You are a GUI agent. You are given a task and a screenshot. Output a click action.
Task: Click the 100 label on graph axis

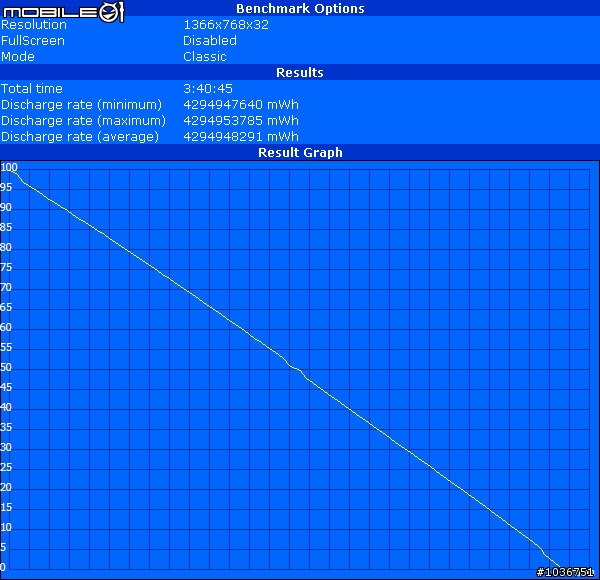tap(9, 167)
